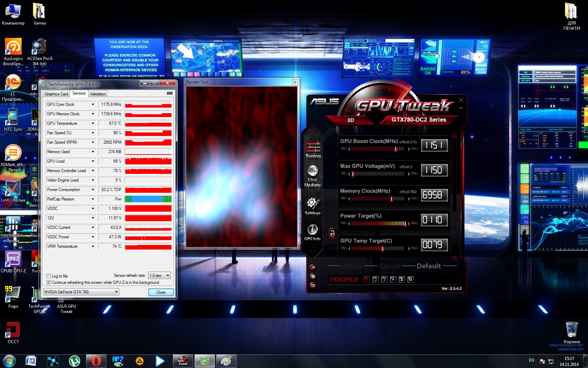
Task: Select profile 2 in GPU Tweak
Action: click(376, 279)
